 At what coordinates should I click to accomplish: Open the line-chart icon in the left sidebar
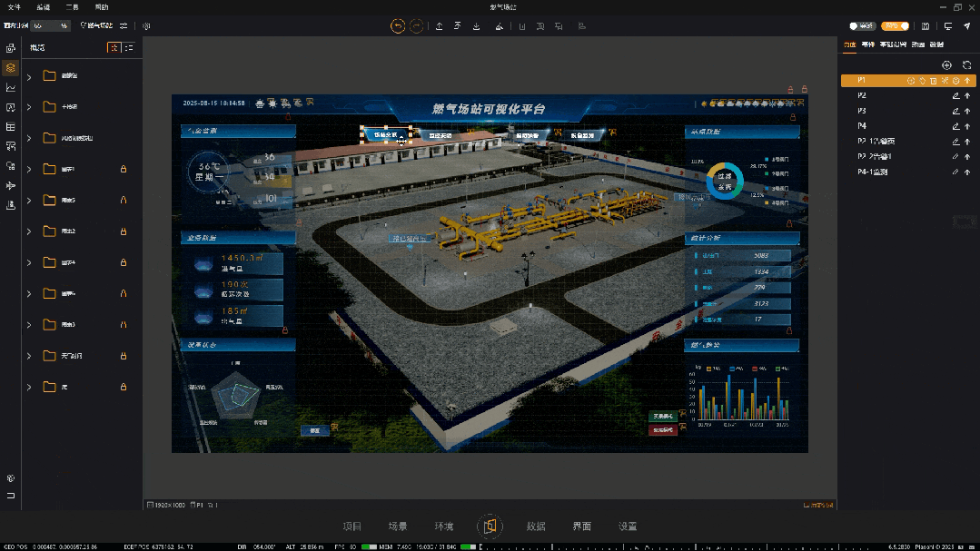(x=11, y=87)
